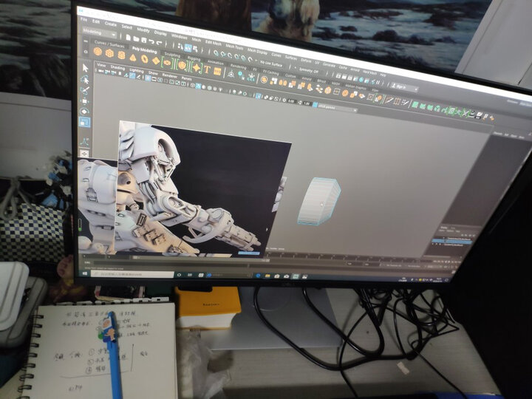532x399 pixels.
Task: Click the Windows taskbar search box
Action: point(132,274)
